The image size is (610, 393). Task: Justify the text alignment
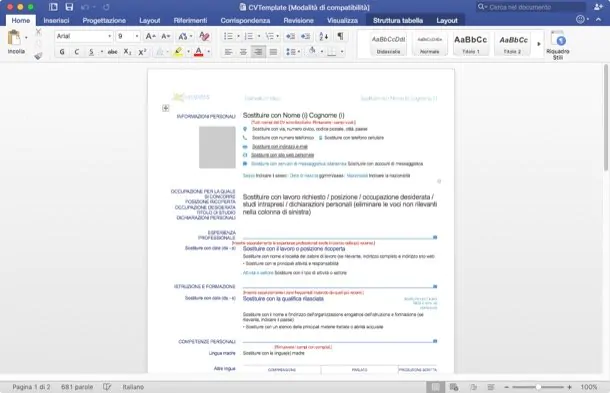(273, 52)
